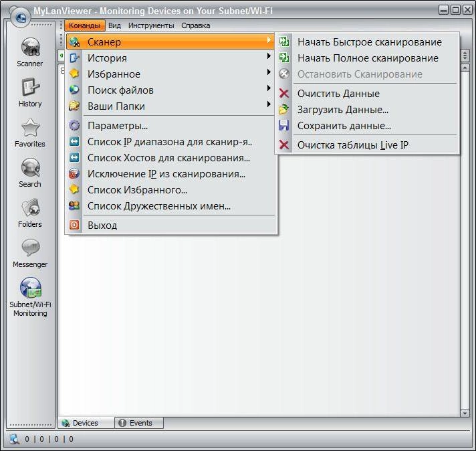
Task: Click the Выход power icon
Action: 74,225
